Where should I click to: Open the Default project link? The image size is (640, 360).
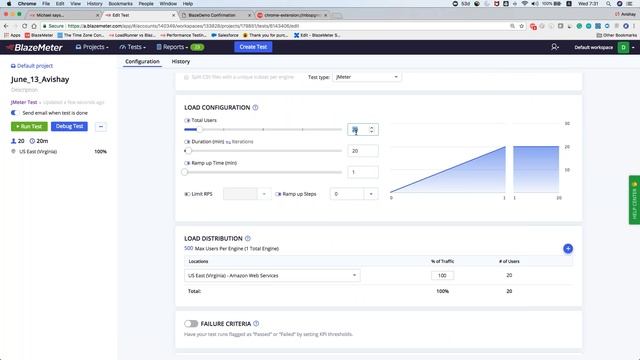tap(32, 66)
